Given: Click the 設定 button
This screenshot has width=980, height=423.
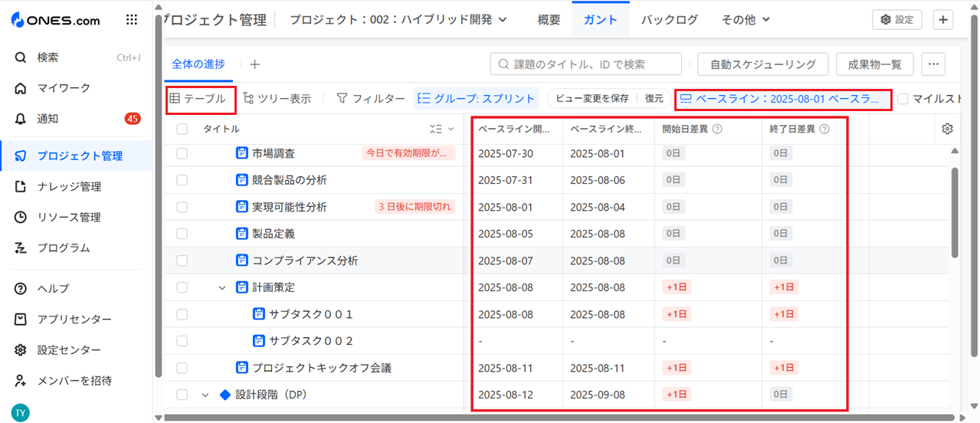Looking at the screenshot, I should (x=896, y=20).
